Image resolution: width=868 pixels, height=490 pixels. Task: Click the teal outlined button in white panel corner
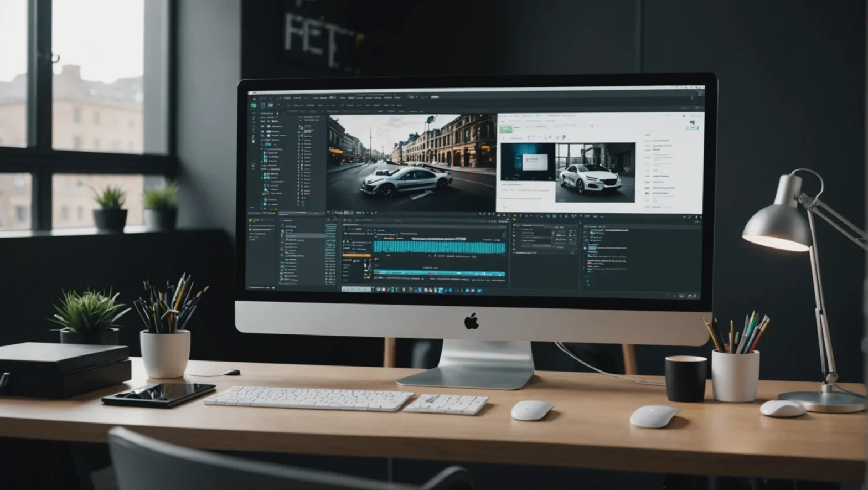[692, 127]
